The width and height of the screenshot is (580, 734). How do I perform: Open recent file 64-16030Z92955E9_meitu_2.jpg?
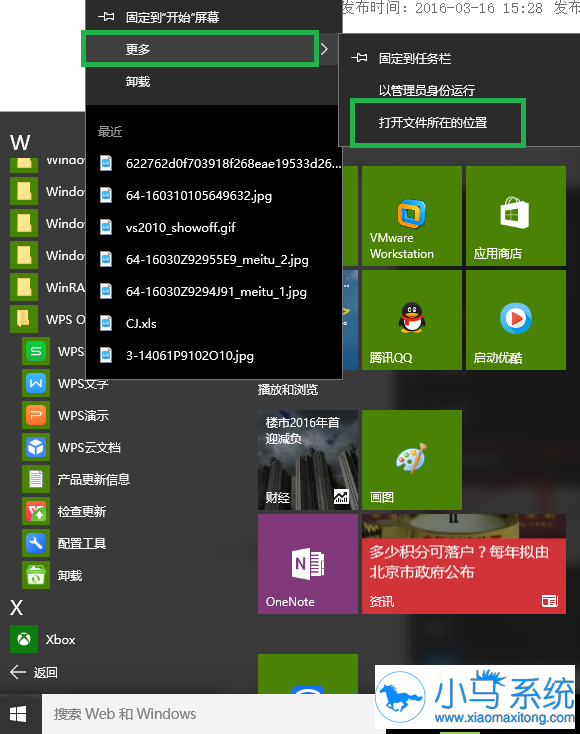pos(214,259)
